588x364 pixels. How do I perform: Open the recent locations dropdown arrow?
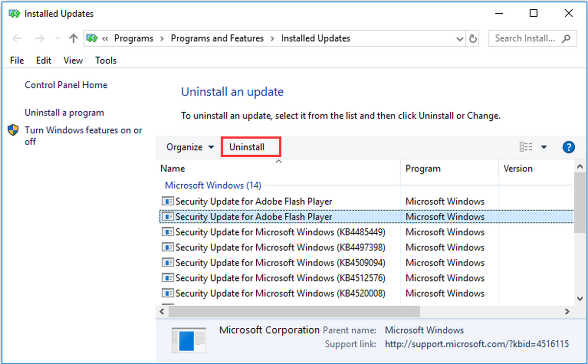57,39
